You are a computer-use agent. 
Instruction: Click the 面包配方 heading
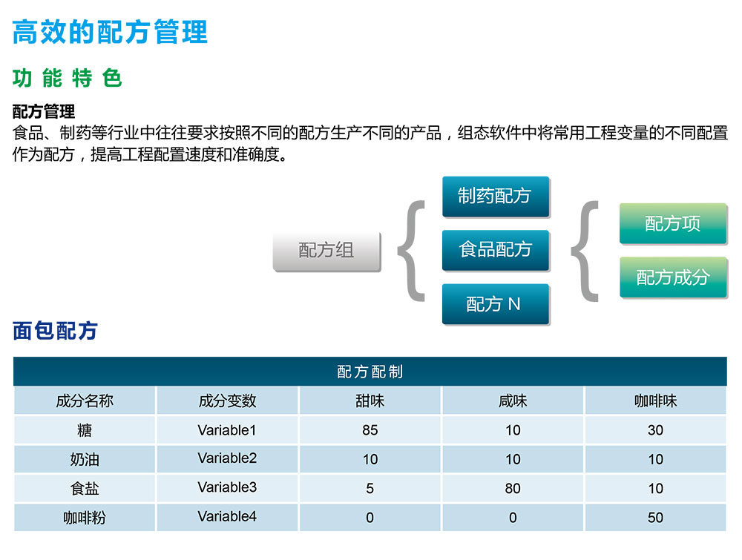56,331
